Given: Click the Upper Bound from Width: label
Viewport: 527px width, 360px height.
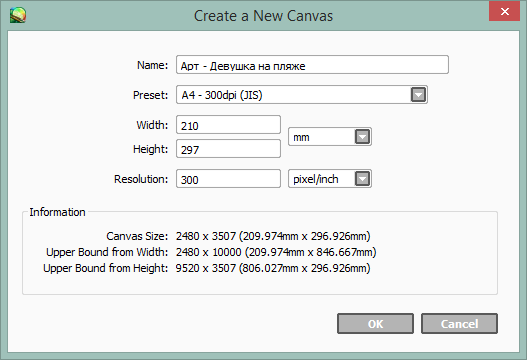Looking at the screenshot, I should tap(107, 252).
